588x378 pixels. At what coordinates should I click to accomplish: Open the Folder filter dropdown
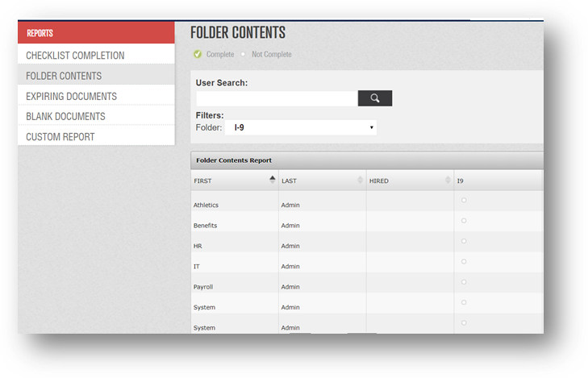point(301,127)
